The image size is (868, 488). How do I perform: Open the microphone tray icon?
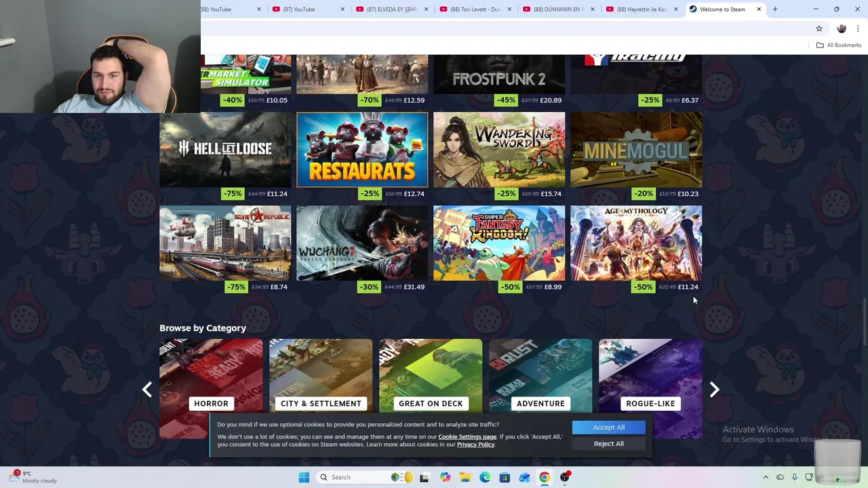pos(795,477)
